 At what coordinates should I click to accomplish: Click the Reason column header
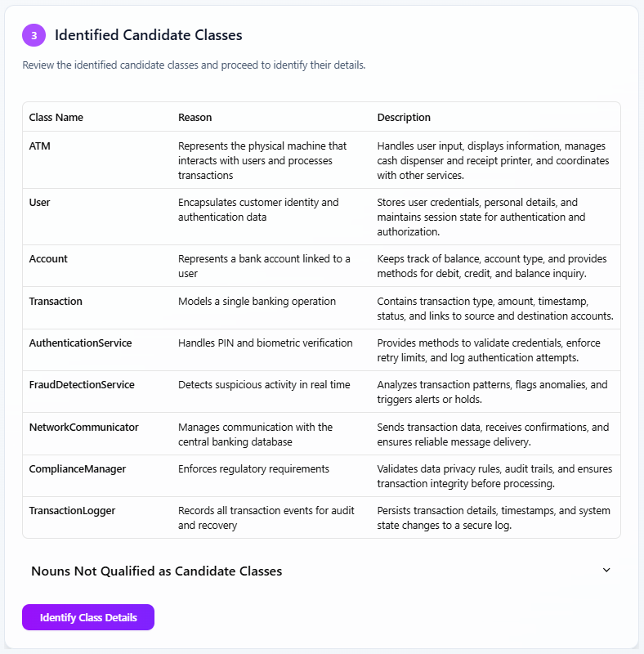click(195, 117)
